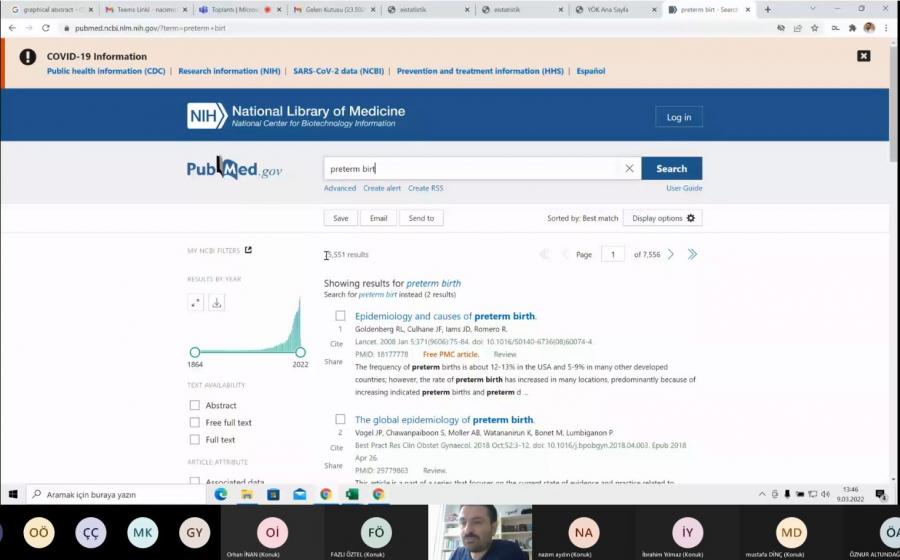Select the first result's checkbox
Viewport: 900px width, 560px height.
(340, 316)
